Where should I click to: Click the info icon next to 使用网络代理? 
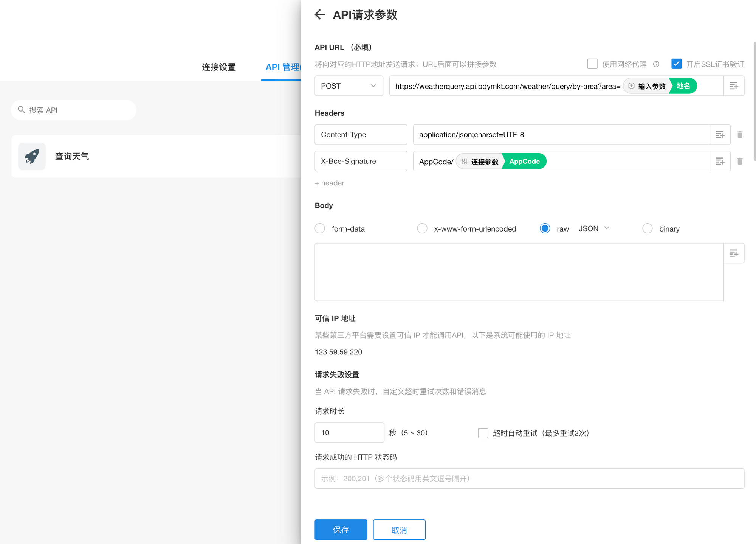pyautogui.click(x=656, y=64)
